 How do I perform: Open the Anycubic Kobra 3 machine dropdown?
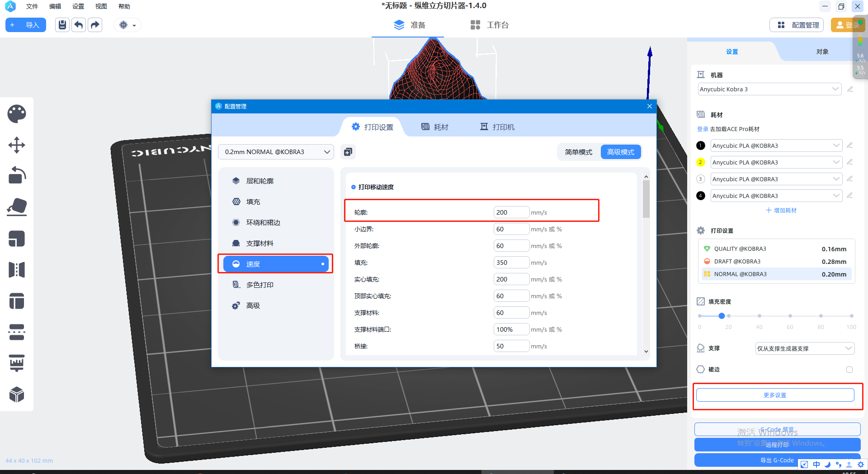pos(769,89)
